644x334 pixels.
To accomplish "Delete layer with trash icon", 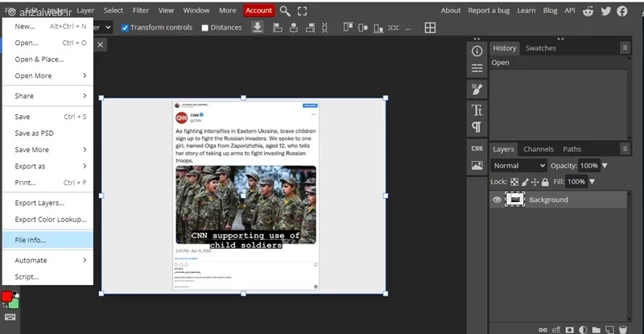I will point(622,329).
